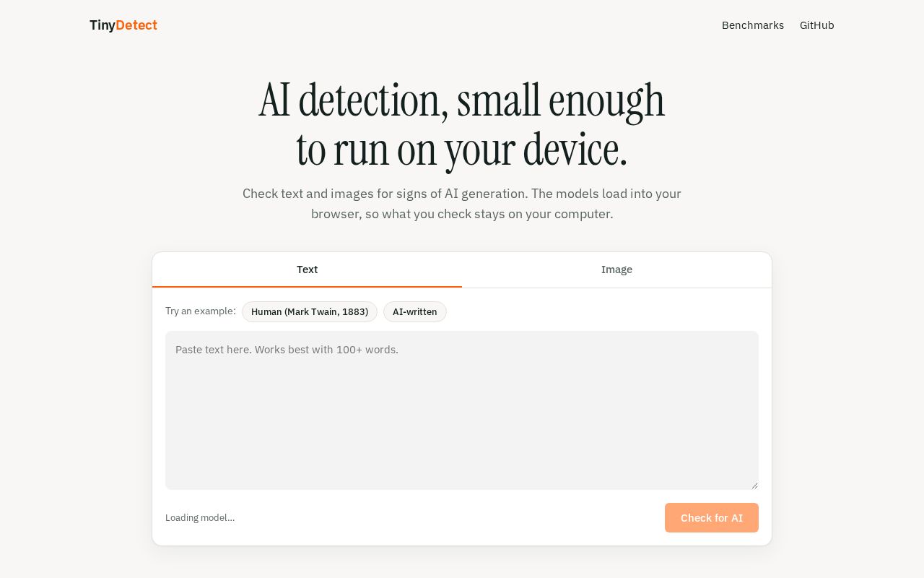Switch to the Image tab
This screenshot has height=578, width=924.
(x=616, y=269)
